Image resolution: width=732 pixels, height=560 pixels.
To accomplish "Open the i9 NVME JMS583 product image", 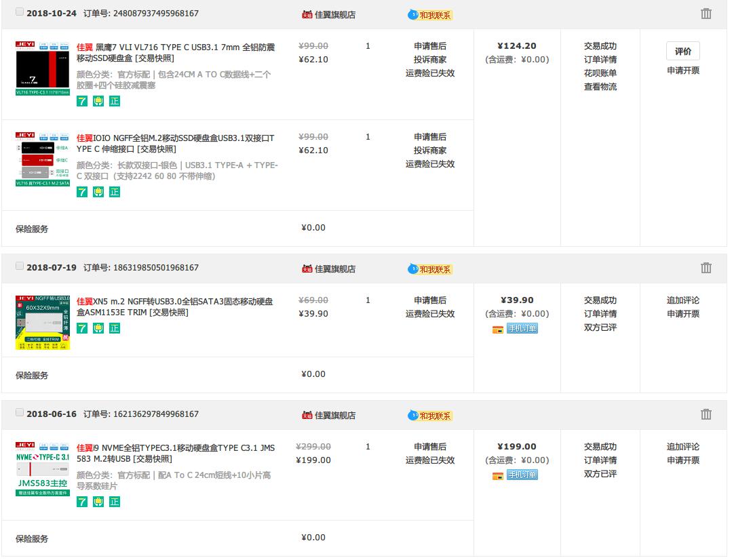I will click(43, 468).
